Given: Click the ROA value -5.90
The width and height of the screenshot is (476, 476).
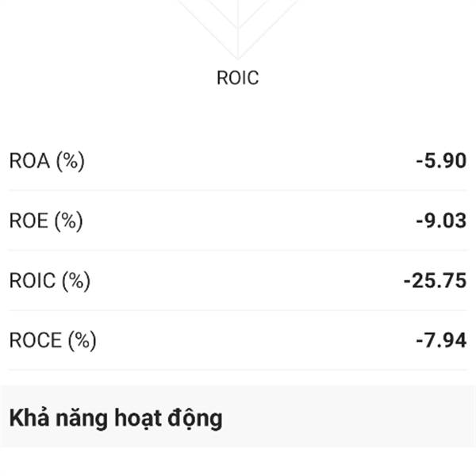Looking at the screenshot, I should point(441,160).
